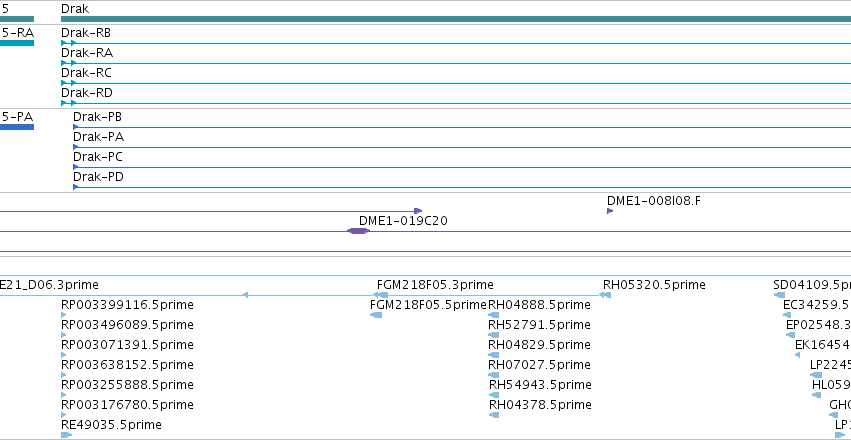Select the 5-PA blue protein bar

(17, 127)
